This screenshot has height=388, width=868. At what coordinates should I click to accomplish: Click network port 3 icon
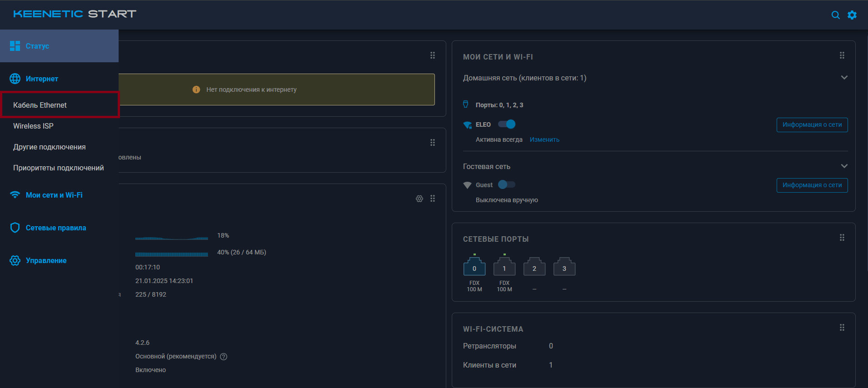tap(564, 267)
